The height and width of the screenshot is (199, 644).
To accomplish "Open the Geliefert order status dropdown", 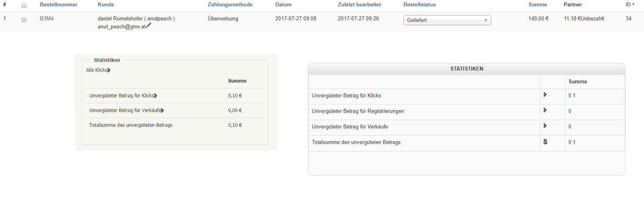I will pos(447,20).
